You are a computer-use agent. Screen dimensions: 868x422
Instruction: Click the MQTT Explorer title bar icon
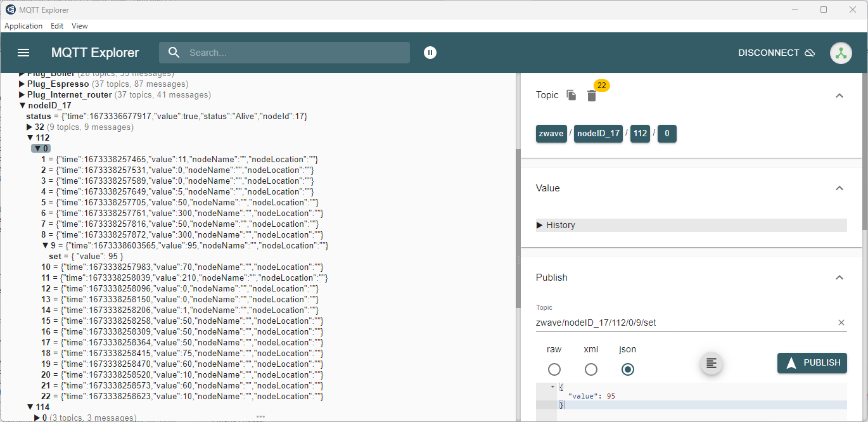(x=11, y=10)
